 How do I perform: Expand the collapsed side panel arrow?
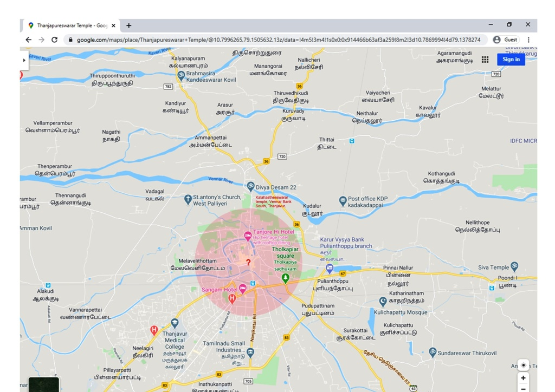(x=24, y=60)
